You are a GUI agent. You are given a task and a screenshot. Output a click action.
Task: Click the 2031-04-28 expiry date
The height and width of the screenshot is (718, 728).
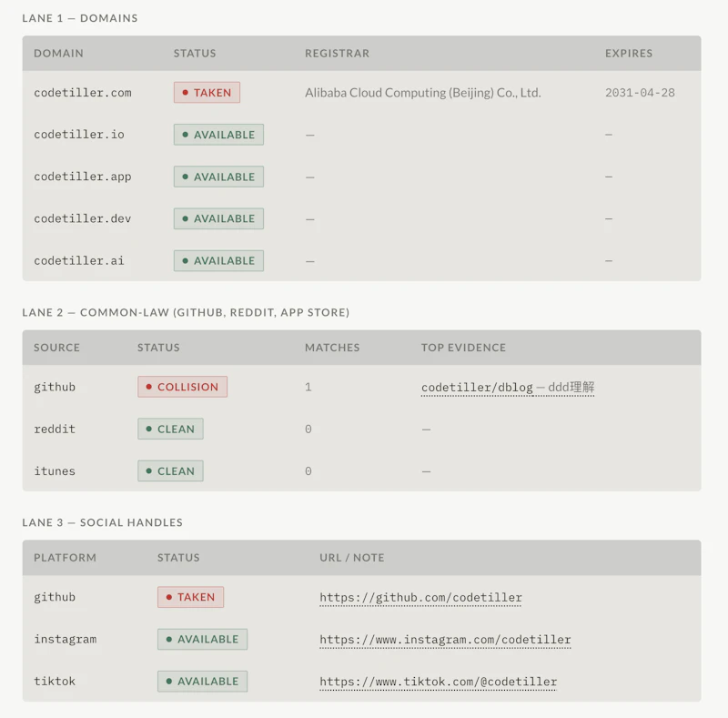pyautogui.click(x=640, y=93)
